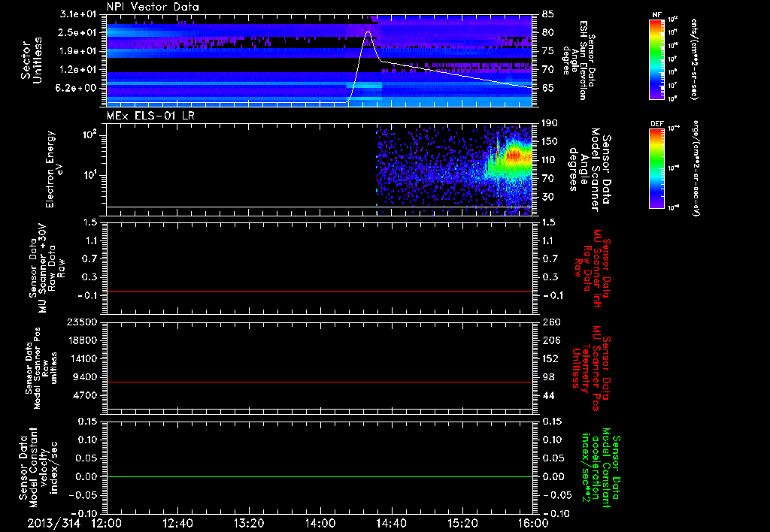770x532 pixels.
Task: Select the 'MEx ELS-01 LR' panel title
Action: [x=150, y=116]
